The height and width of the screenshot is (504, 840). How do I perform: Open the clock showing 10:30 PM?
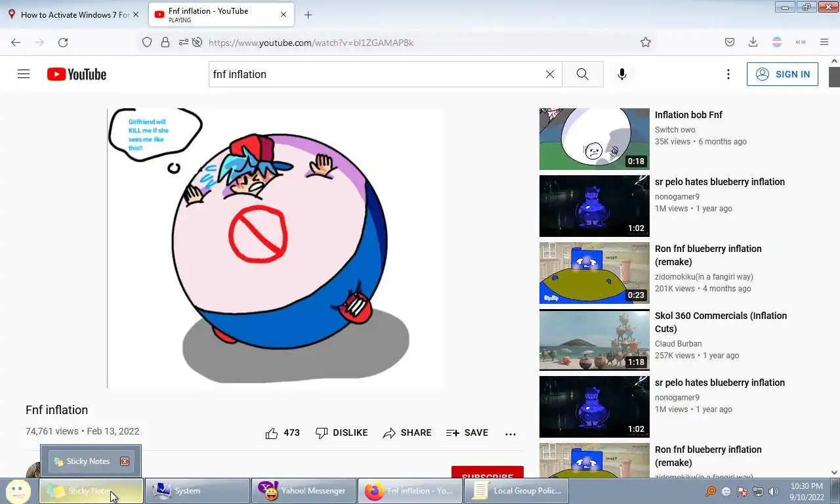(807, 492)
